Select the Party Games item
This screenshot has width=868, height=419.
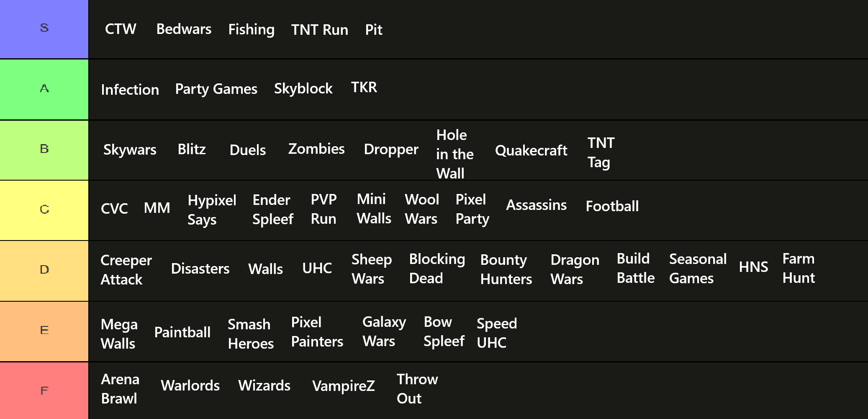click(x=216, y=89)
